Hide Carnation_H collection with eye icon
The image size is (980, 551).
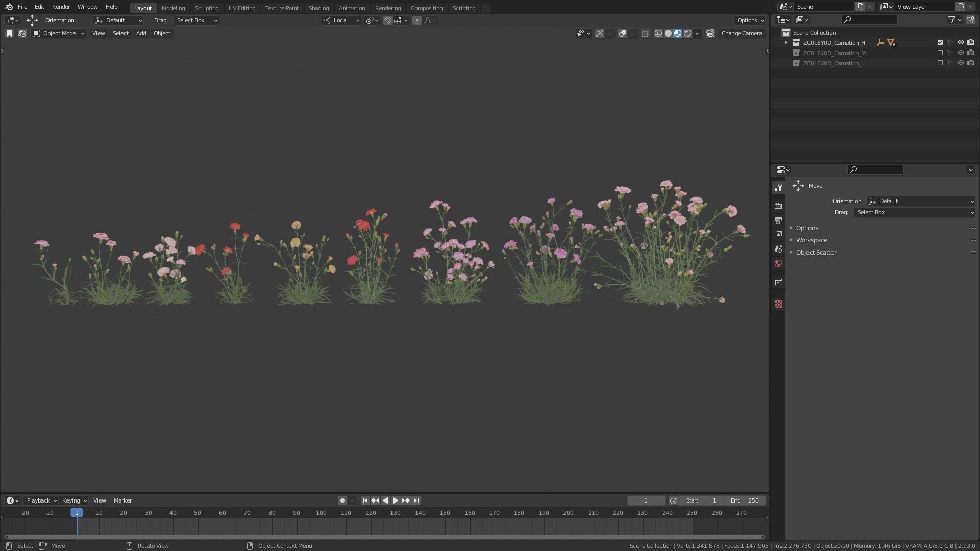coord(961,43)
